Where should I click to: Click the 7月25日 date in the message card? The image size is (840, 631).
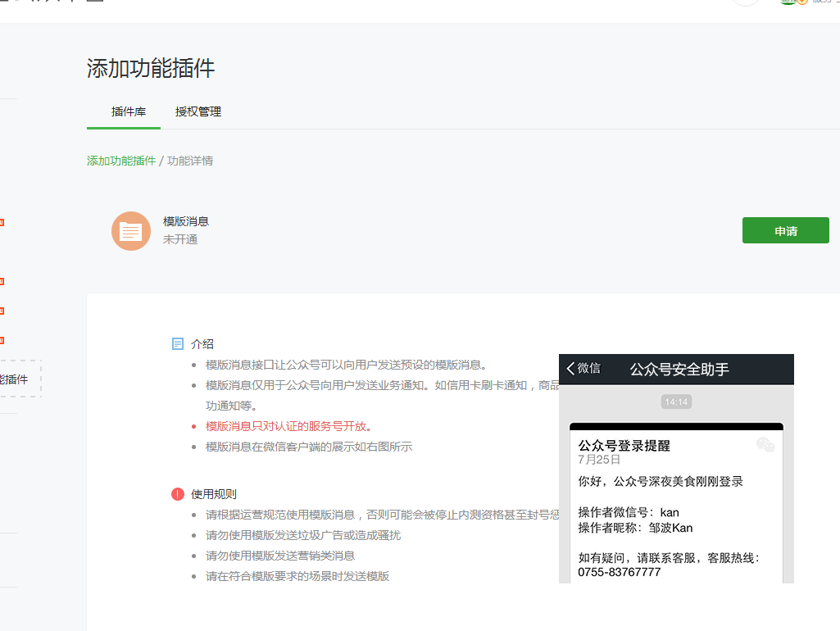[598, 461]
